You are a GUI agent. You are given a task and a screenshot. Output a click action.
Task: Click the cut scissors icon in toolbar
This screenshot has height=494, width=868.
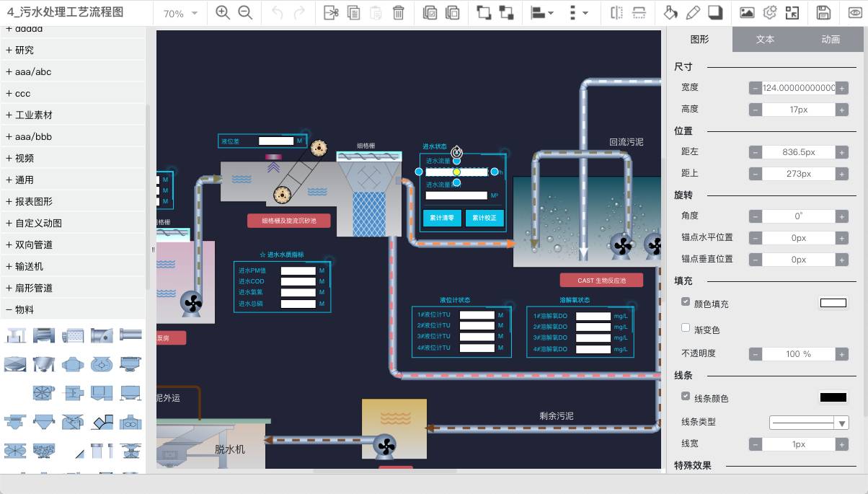pos(331,13)
